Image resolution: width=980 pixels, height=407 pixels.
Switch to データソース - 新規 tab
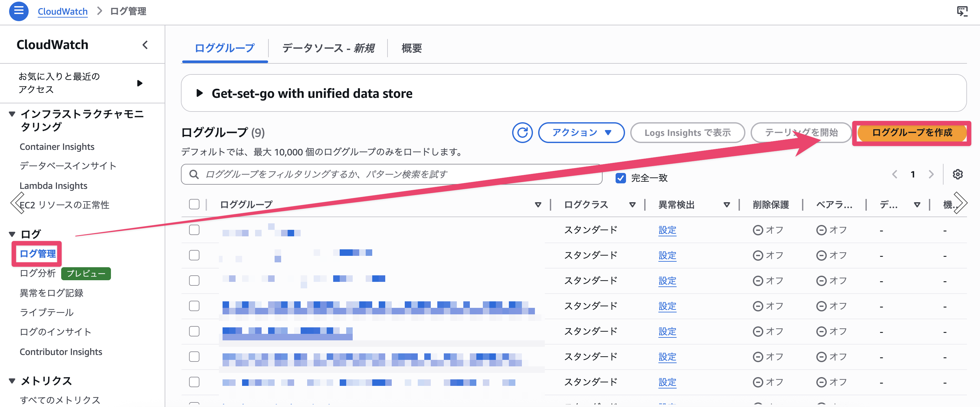tap(328, 48)
